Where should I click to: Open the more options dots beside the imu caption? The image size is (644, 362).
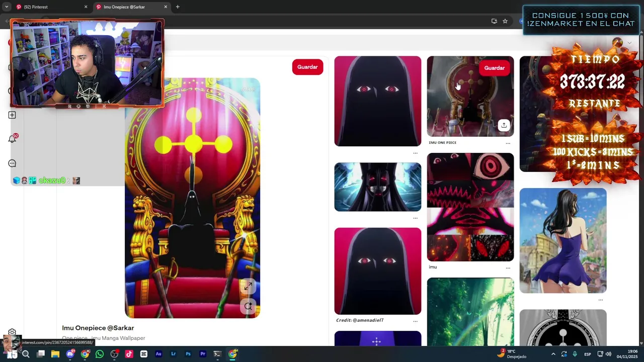(508, 268)
